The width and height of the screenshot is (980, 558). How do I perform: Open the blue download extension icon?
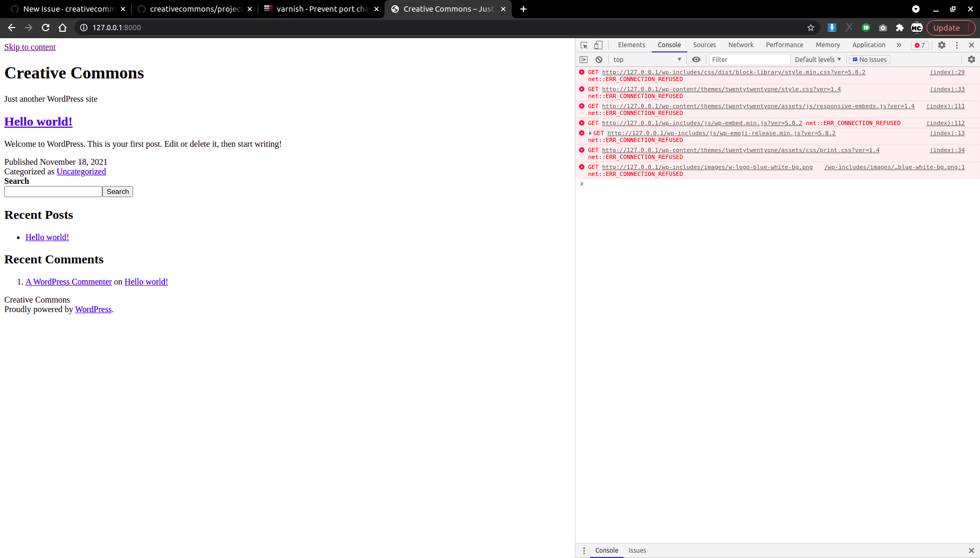pos(832,28)
